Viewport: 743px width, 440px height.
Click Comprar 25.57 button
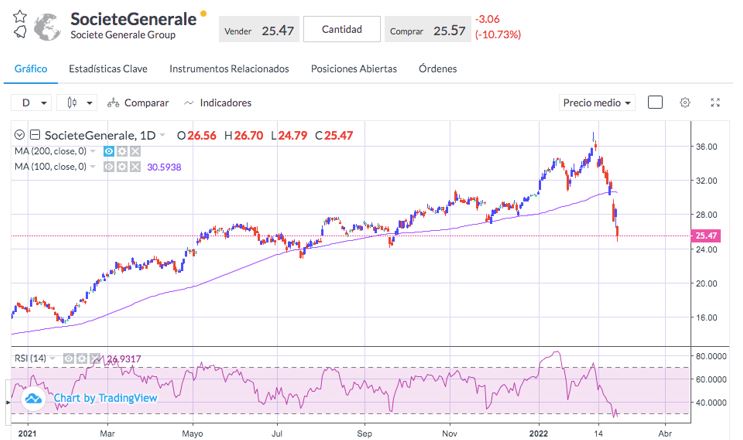tap(428, 30)
